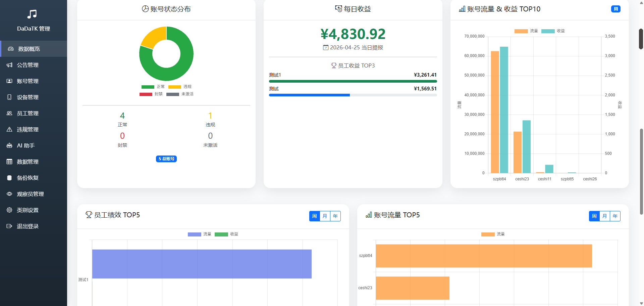Open AI 助手 robot icon

pyautogui.click(x=9, y=145)
